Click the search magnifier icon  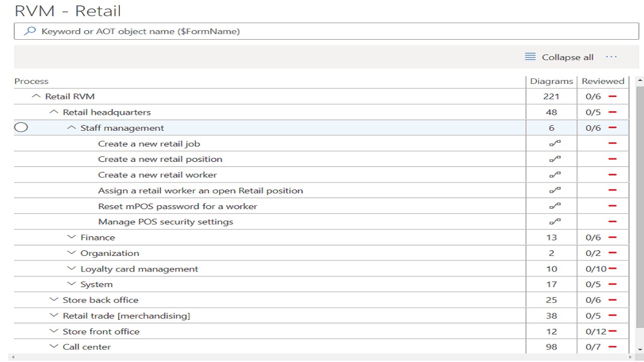pos(30,31)
